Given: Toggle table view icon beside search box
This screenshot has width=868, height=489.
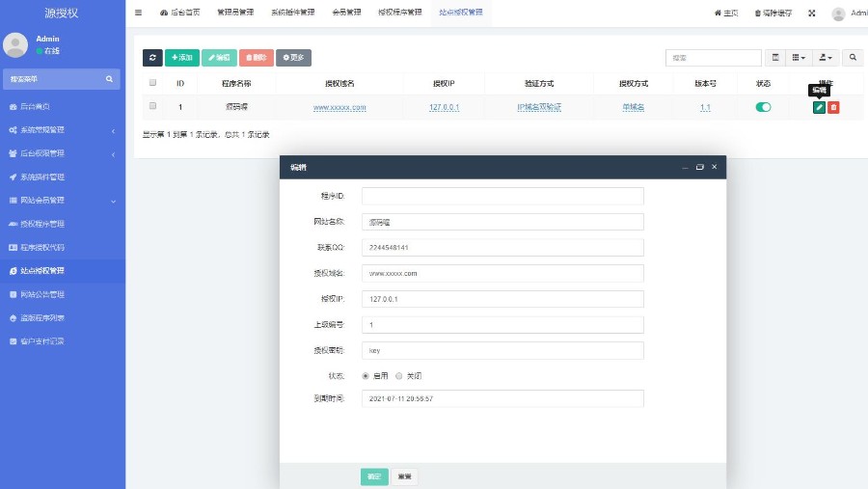Looking at the screenshot, I should [x=775, y=58].
